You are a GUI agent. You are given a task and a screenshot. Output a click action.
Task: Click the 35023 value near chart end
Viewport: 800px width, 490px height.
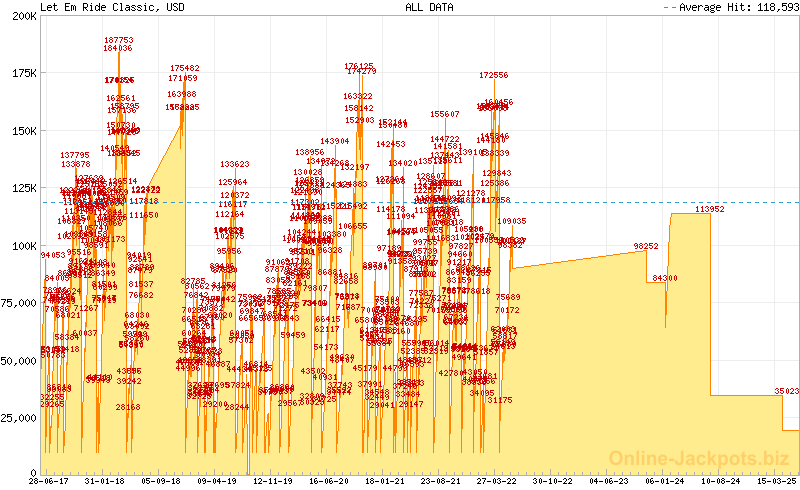[786, 391]
